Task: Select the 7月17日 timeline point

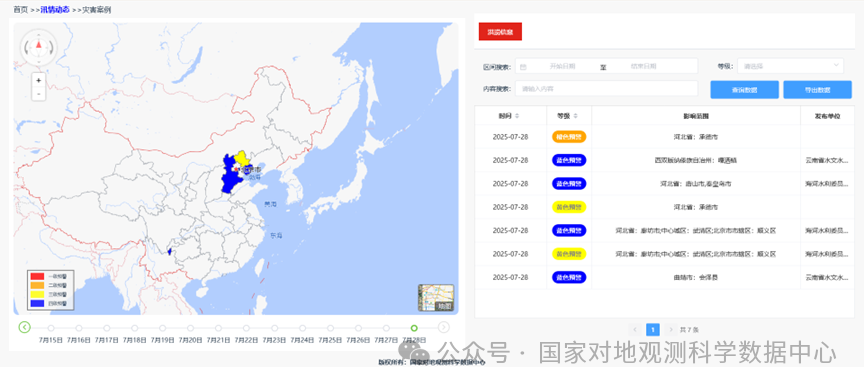Action: [107, 328]
